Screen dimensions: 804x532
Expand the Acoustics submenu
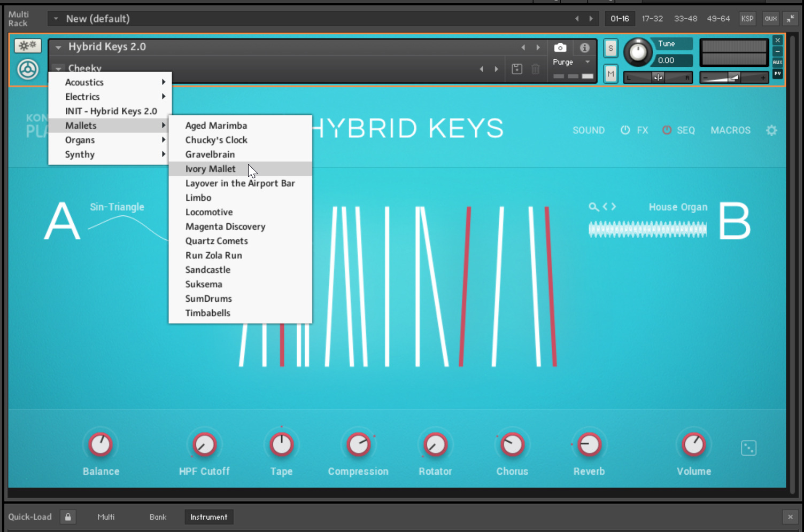click(x=110, y=82)
